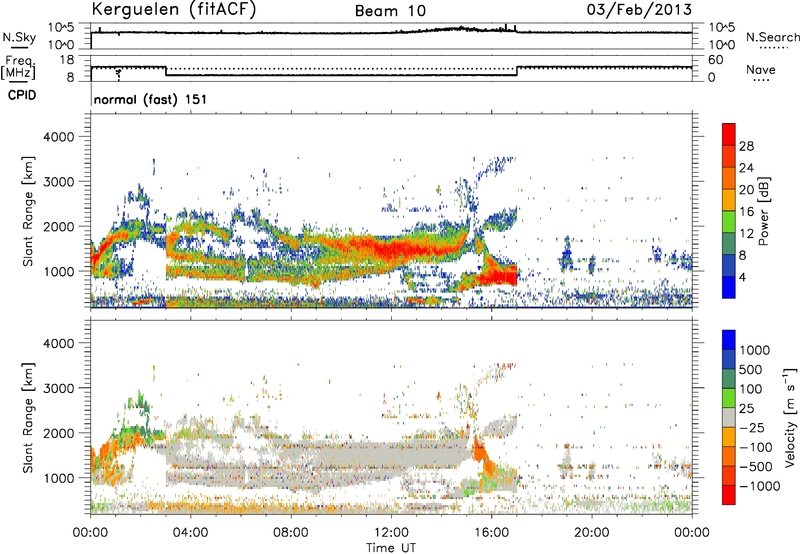Click the '60' Nave axis value
Image resolution: width=800 pixels, height=554 pixels.
coord(715,60)
